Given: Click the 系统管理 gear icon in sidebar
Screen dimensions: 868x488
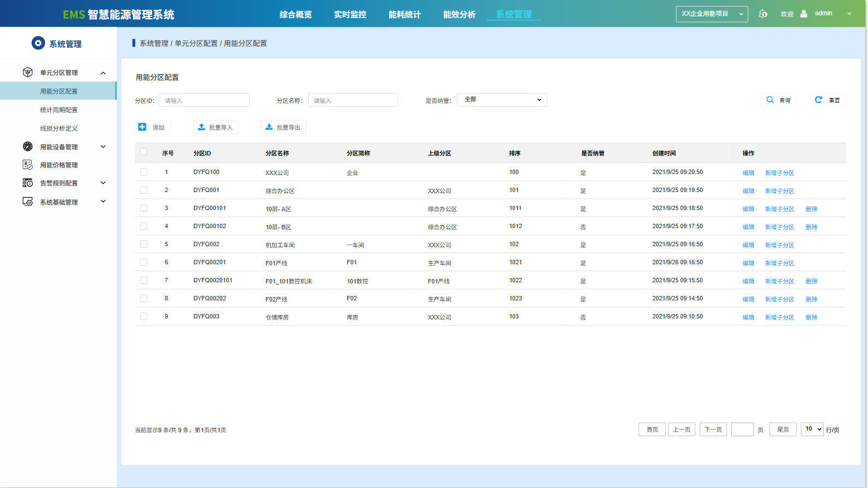Looking at the screenshot, I should pyautogui.click(x=38, y=43).
